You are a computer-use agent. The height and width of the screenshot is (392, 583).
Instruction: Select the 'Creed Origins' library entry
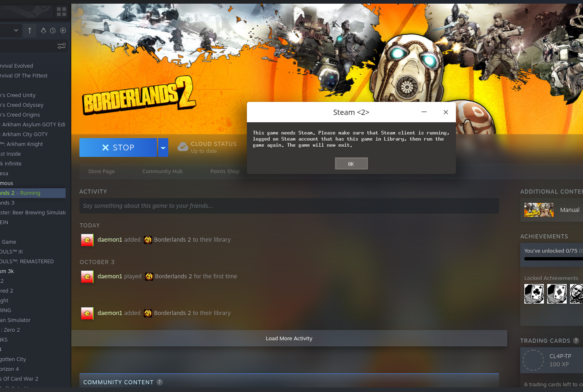point(33,115)
